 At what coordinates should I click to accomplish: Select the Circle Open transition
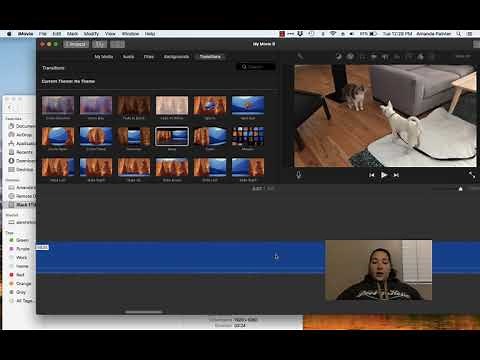click(x=58, y=136)
